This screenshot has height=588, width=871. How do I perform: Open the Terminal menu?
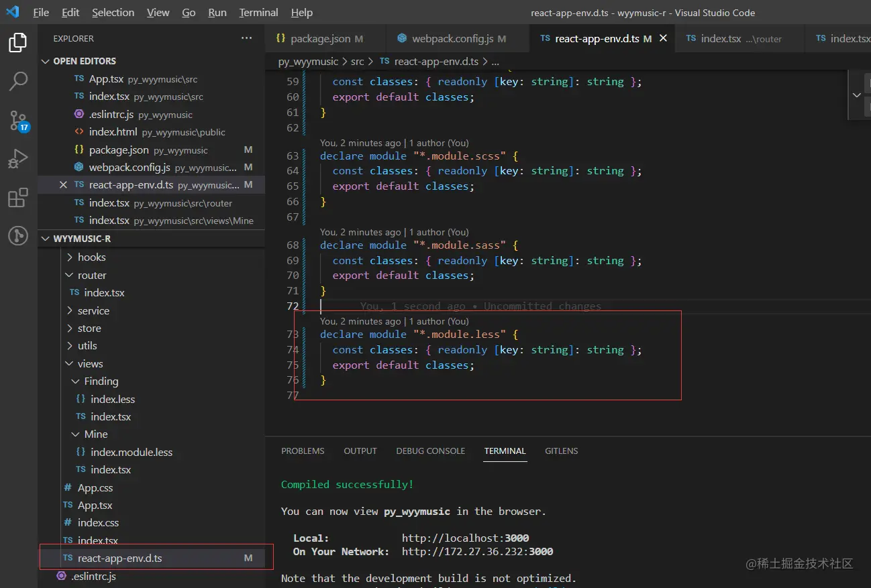click(x=258, y=13)
